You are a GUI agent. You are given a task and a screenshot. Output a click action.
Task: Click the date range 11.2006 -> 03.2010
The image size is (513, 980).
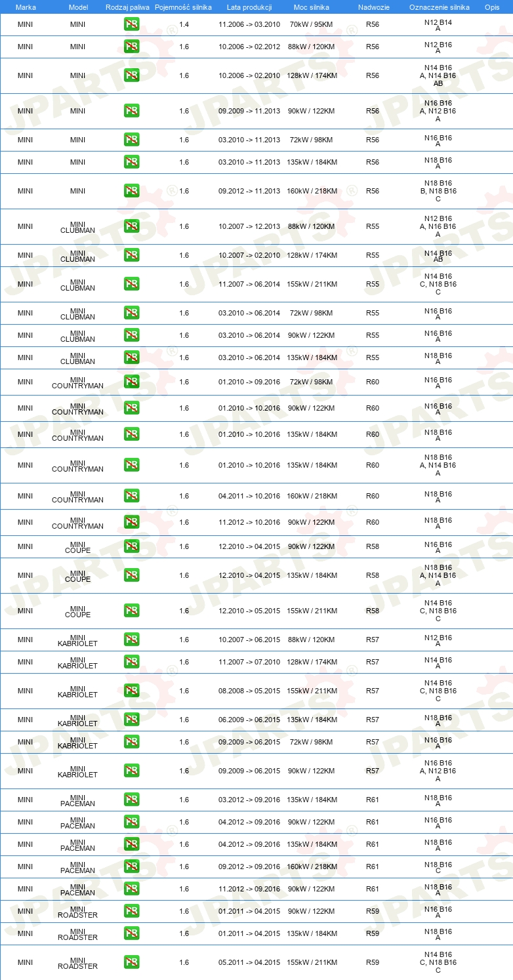(249, 24)
